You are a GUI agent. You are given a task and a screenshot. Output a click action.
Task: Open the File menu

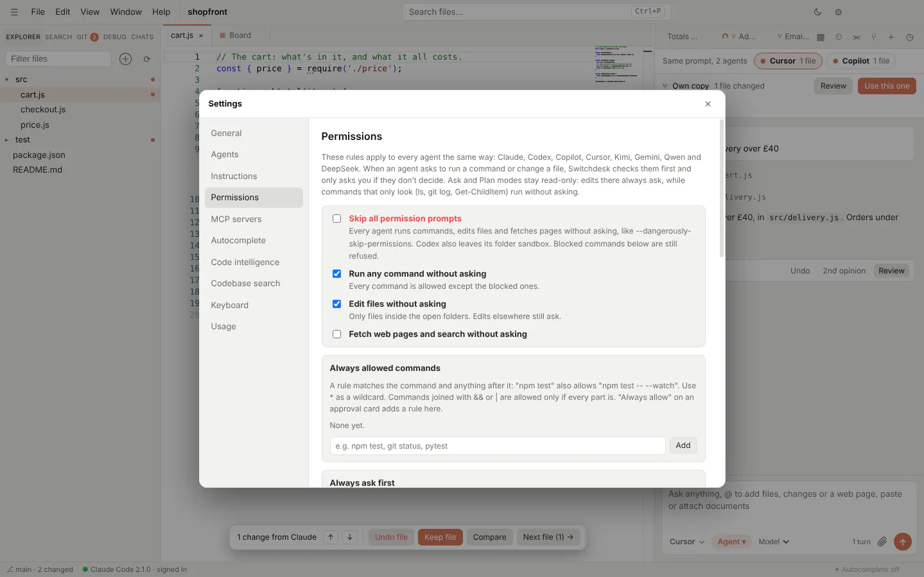(x=38, y=12)
